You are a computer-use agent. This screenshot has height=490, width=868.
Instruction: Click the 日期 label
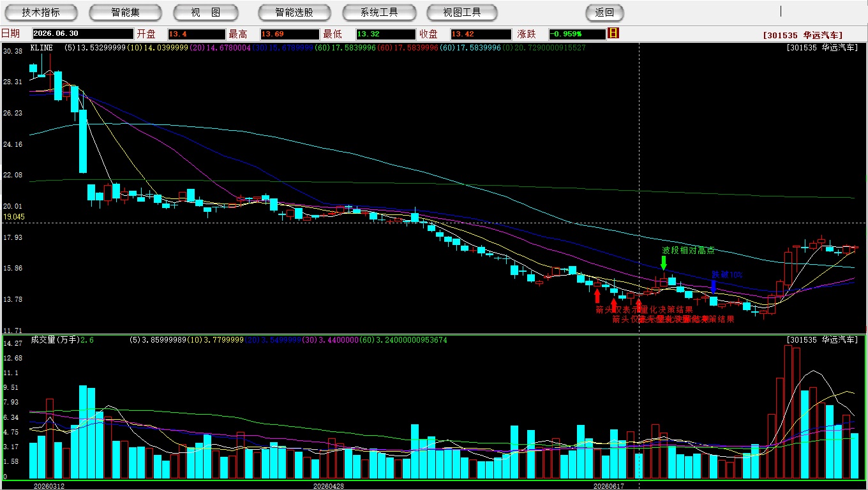(10, 34)
